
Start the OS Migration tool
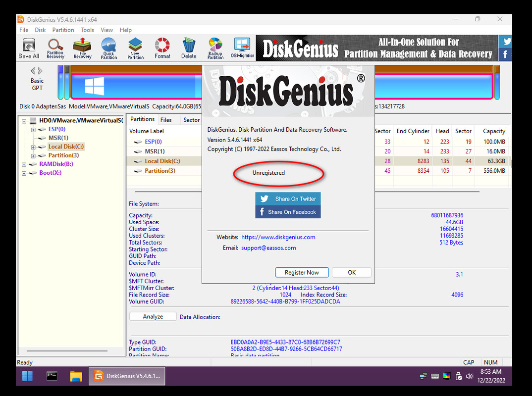[x=242, y=49]
